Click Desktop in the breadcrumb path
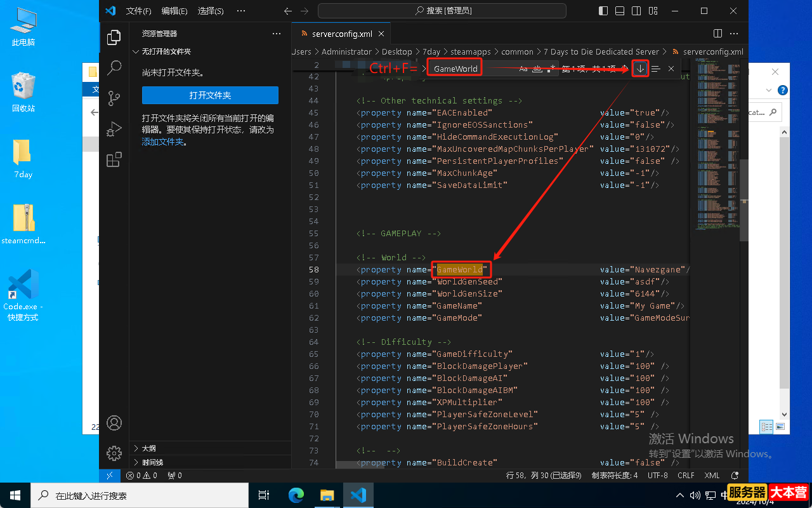The width and height of the screenshot is (812, 508). tap(396, 52)
